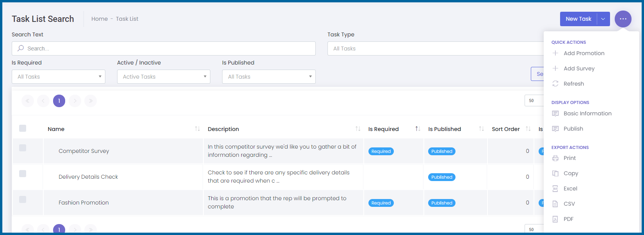Click page 1 in top pagination
This screenshot has height=235, width=644.
tap(59, 101)
